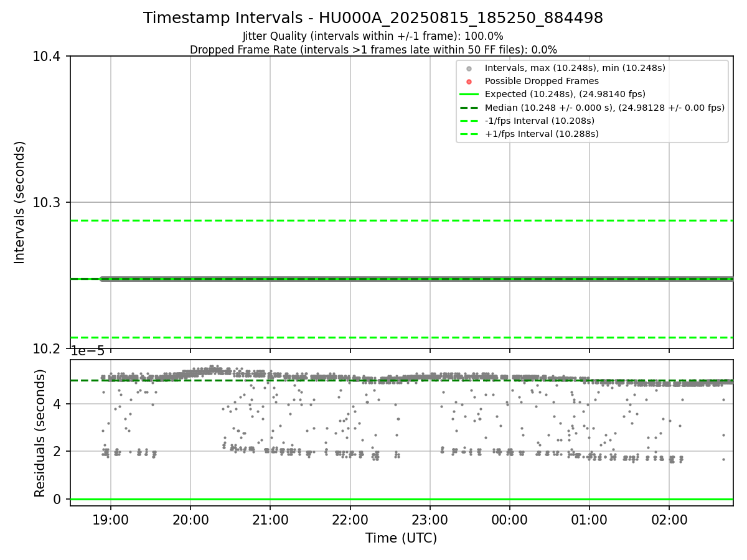Image resolution: width=747 pixels, height=560 pixels.
Task: Click the upper +1/fps dashed green line in the plot
Action: pyautogui.click(x=402, y=220)
